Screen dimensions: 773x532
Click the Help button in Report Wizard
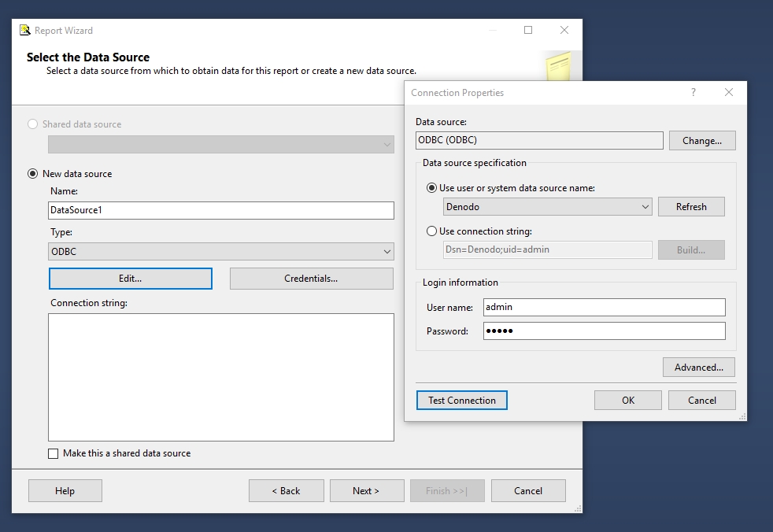(x=65, y=490)
